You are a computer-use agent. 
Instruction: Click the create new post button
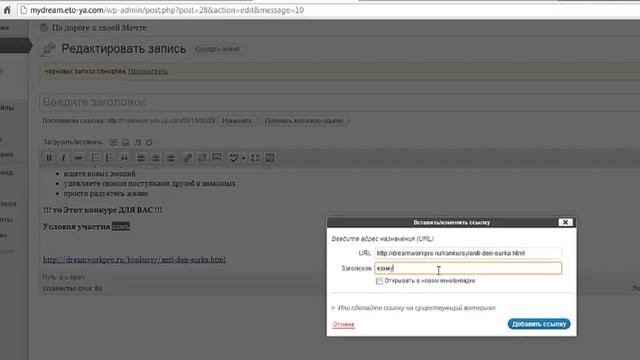click(217, 49)
